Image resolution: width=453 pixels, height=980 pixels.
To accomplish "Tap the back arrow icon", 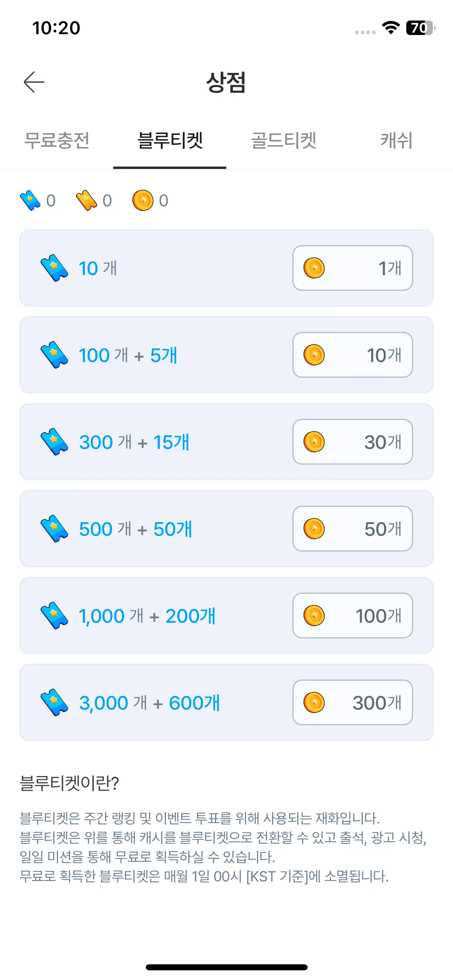I will (x=34, y=82).
